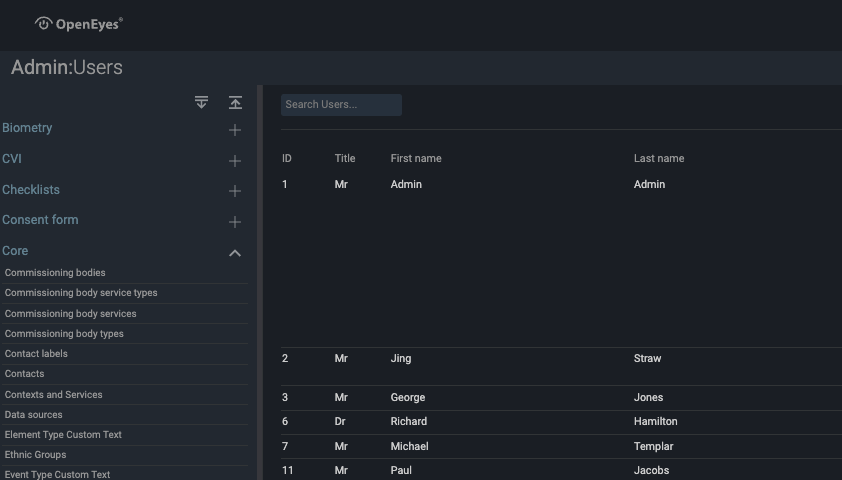Expand the CVI section

click(235, 161)
